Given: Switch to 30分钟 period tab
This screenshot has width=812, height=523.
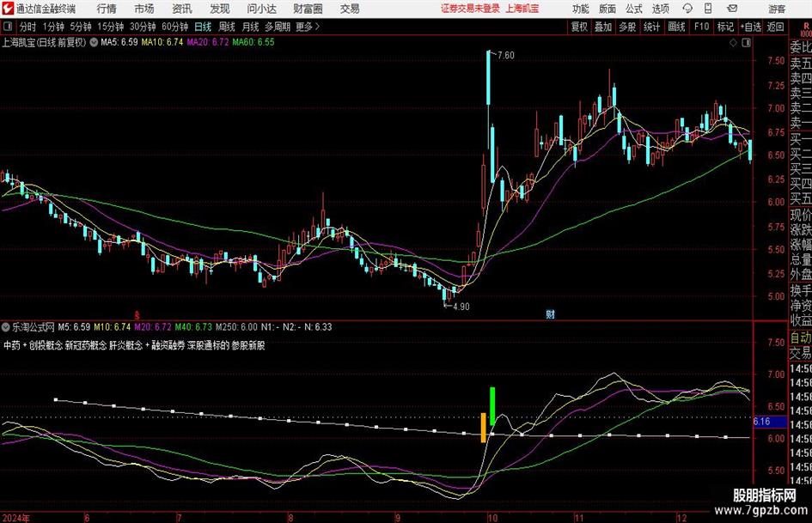Looking at the screenshot, I should [x=143, y=27].
